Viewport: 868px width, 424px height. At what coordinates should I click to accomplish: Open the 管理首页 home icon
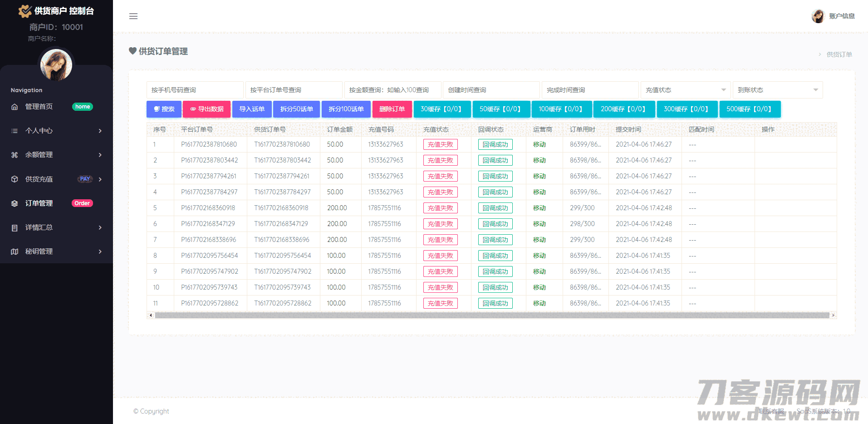coord(15,107)
